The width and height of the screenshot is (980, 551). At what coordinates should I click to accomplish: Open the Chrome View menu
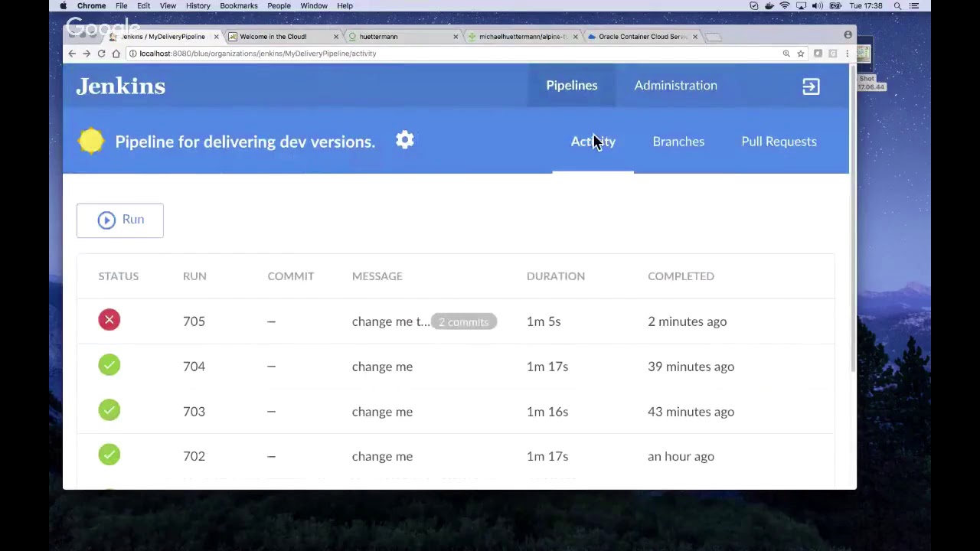168,6
